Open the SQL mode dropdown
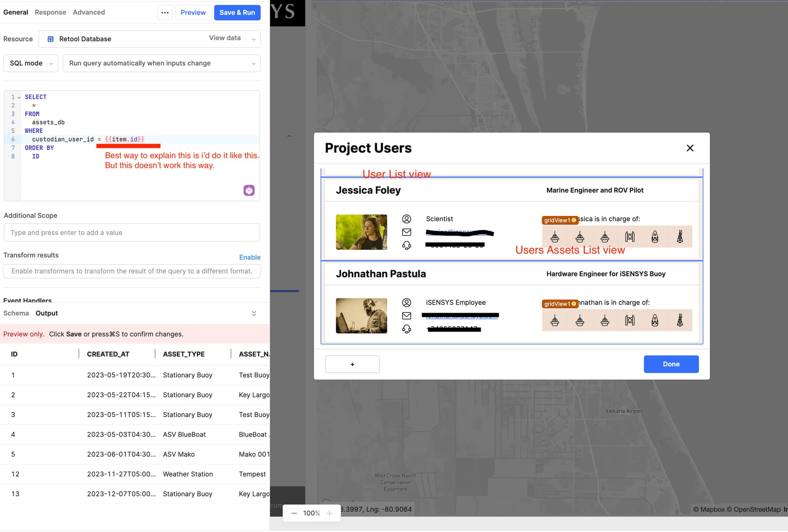Screen dimensions: 788x532 (x=30, y=63)
